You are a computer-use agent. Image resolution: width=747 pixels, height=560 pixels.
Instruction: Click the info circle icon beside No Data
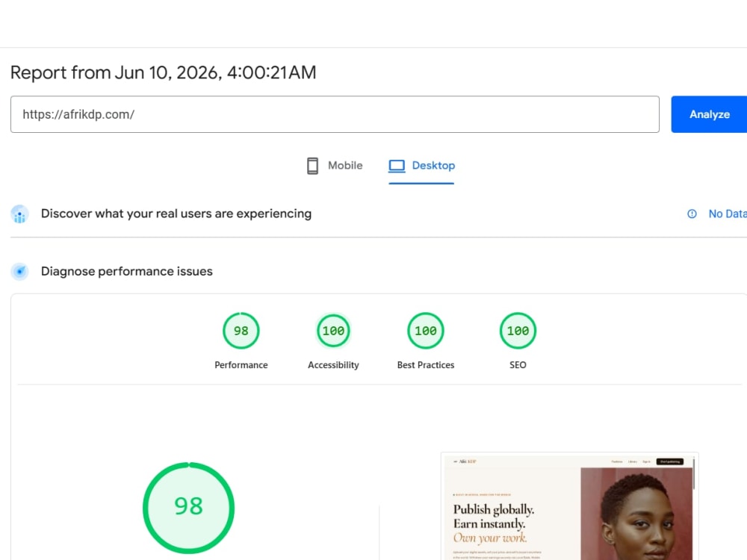[692, 214]
